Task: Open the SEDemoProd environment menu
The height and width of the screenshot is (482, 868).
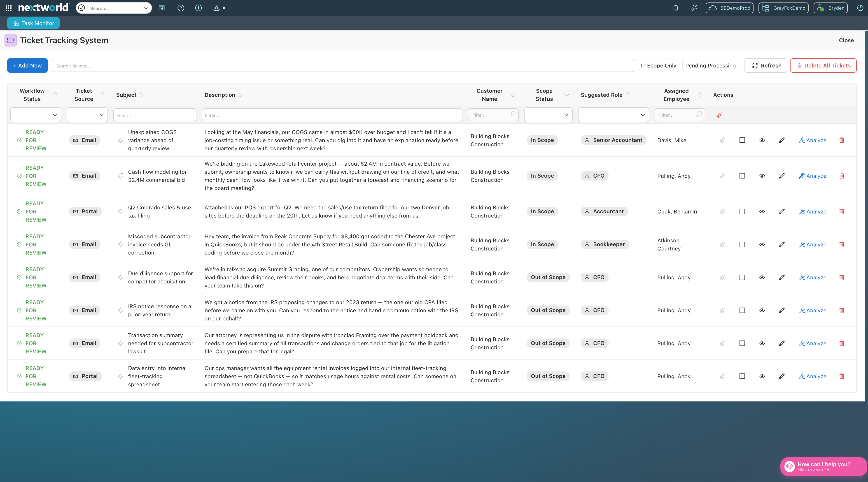Action: point(729,8)
